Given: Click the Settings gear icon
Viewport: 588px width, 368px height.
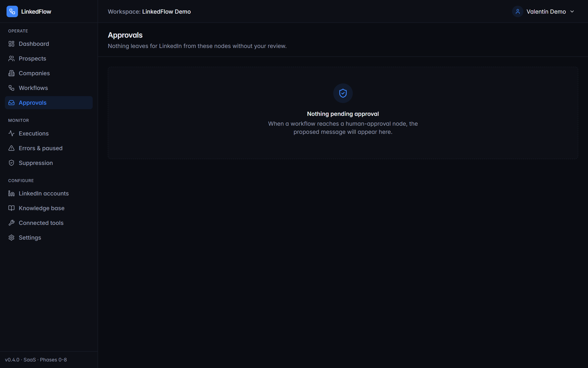Looking at the screenshot, I should (x=11, y=238).
